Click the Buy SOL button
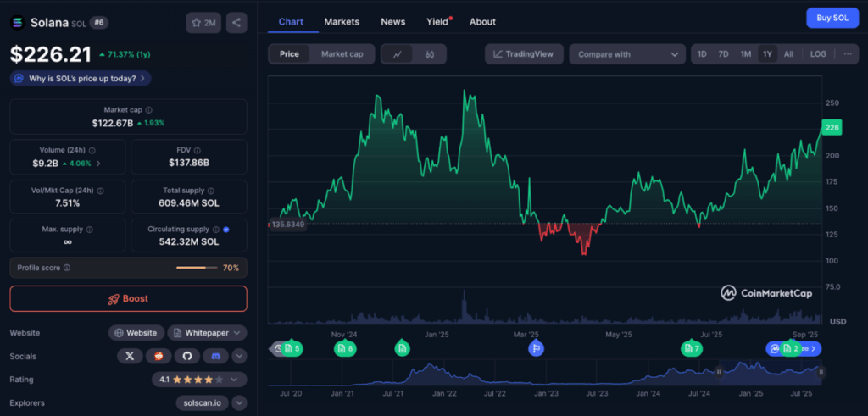Image resolution: width=868 pixels, height=416 pixels. click(x=832, y=18)
